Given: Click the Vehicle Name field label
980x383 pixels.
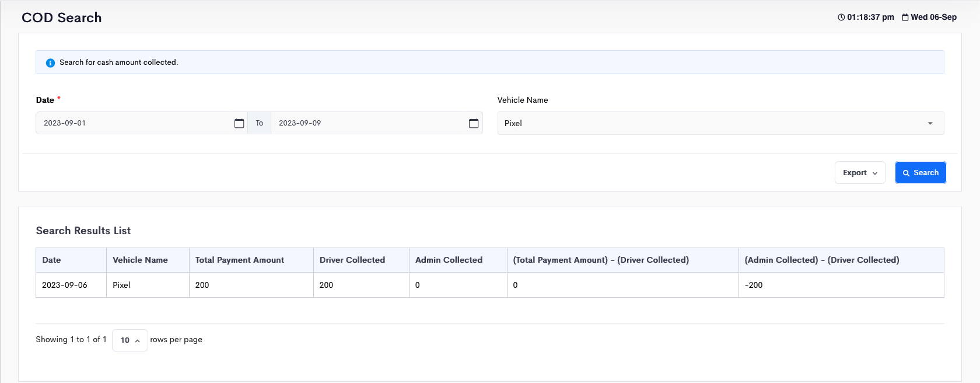Looking at the screenshot, I should 523,100.
